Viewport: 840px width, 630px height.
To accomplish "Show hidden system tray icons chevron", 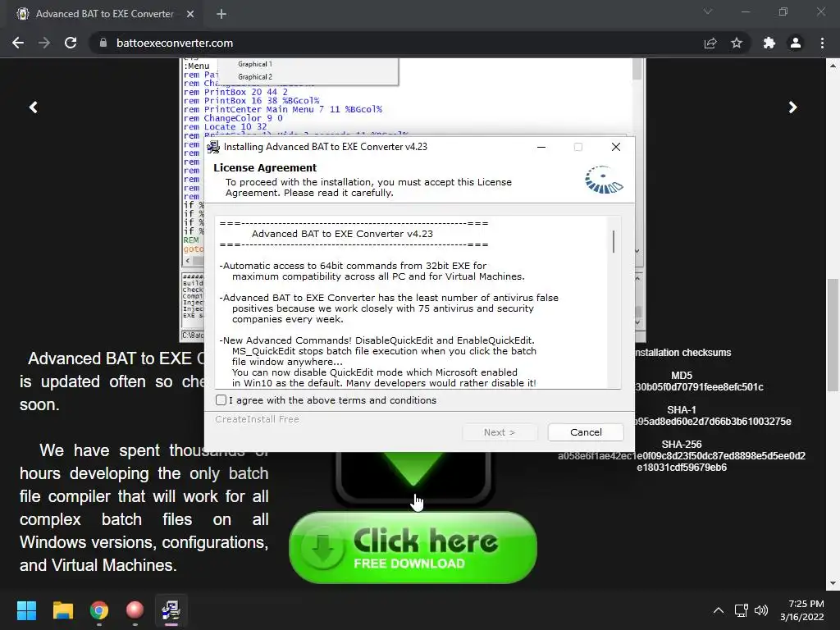I will pyautogui.click(x=719, y=610).
